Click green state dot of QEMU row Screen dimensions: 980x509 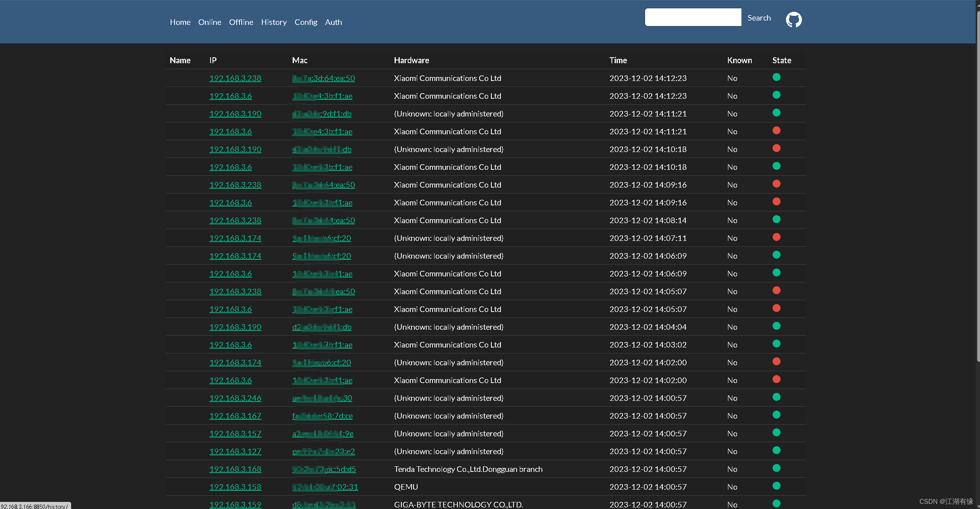[x=776, y=486]
